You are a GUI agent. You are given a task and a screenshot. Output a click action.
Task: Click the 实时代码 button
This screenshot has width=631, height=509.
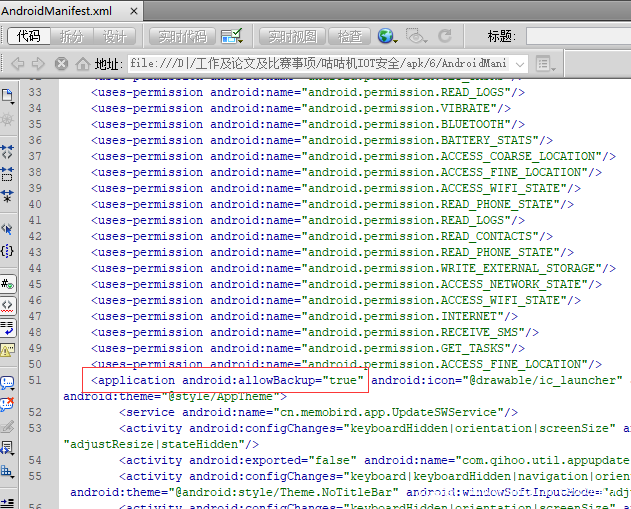(181, 36)
